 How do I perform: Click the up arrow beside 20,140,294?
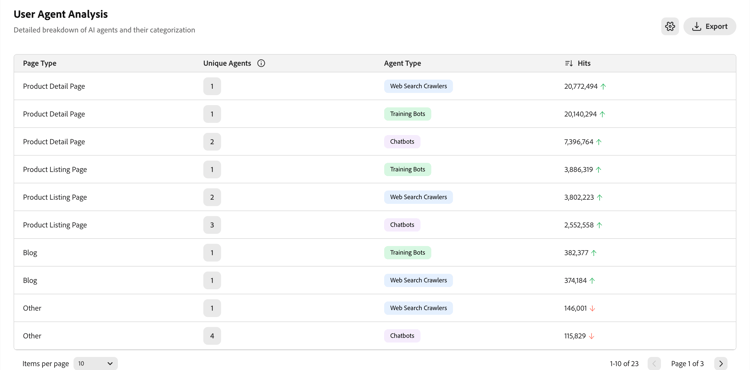tap(602, 114)
